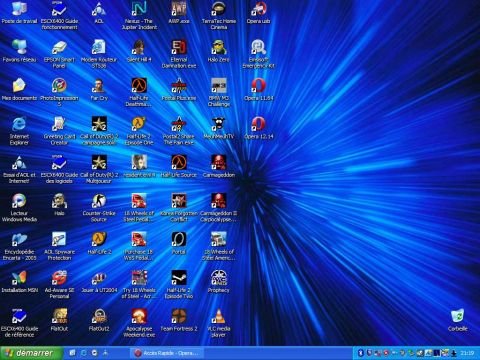Open the MeuhMeuhTV shortcut
The image size is (480, 360).
[x=219, y=124]
